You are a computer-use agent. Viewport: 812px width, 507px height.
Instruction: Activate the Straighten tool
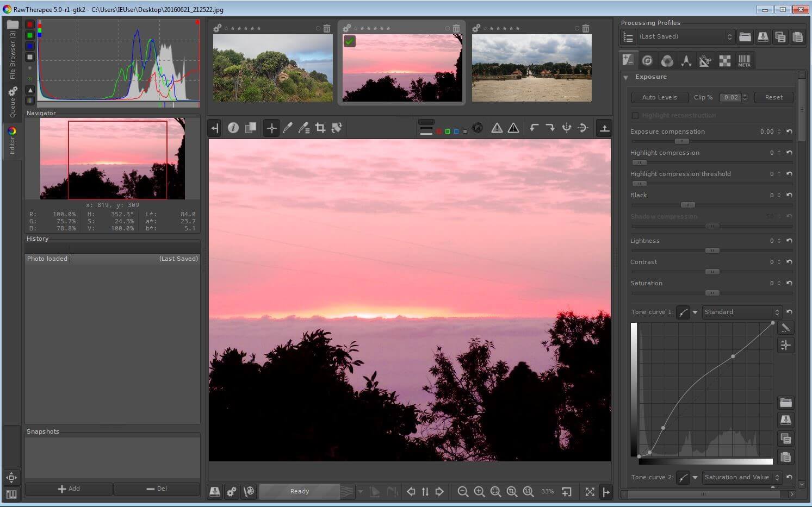pos(337,128)
